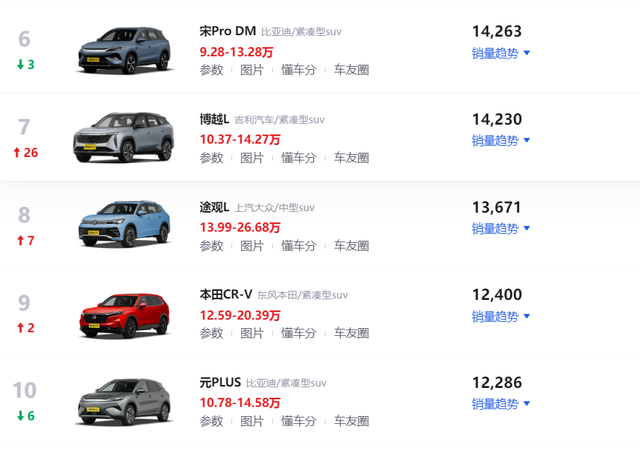Screen dimensions: 640x452
Task: Open the 途观L model title
Action: click(214, 207)
